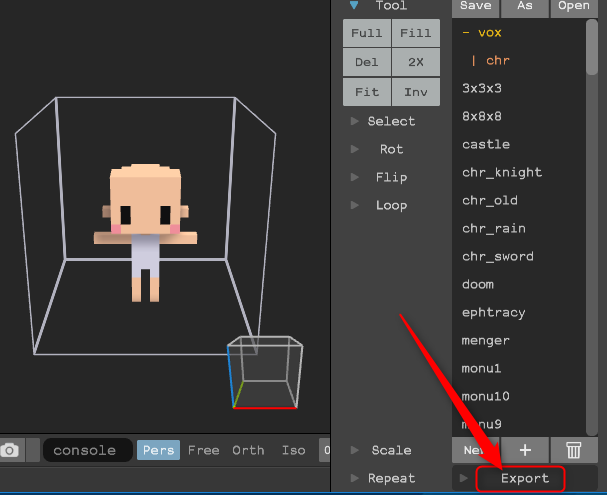Select the chr model in the list
This screenshot has height=495, width=607.
(x=498, y=60)
